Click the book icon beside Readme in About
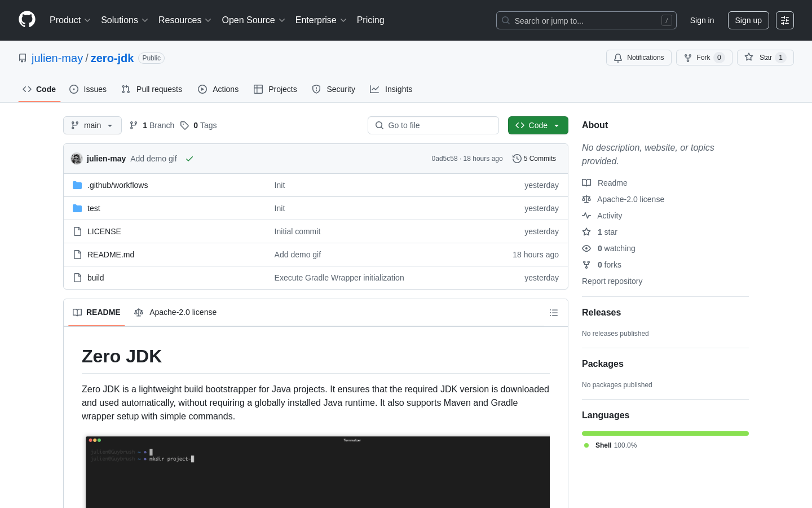The image size is (812, 508). coord(586,183)
